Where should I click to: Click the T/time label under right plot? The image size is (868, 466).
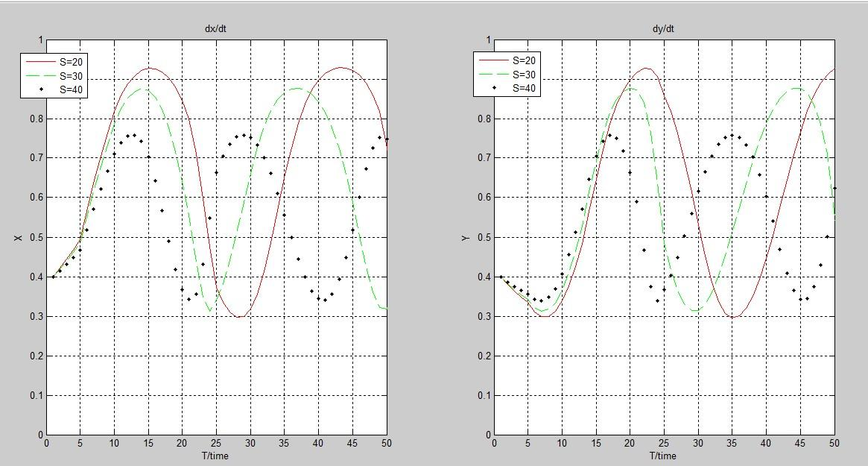(662, 456)
